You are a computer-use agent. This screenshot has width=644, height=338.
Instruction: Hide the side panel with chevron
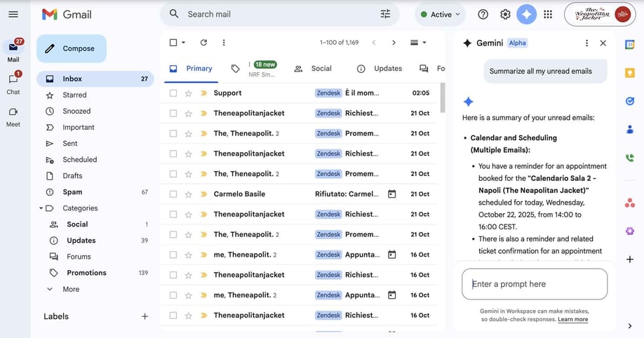tap(630, 326)
